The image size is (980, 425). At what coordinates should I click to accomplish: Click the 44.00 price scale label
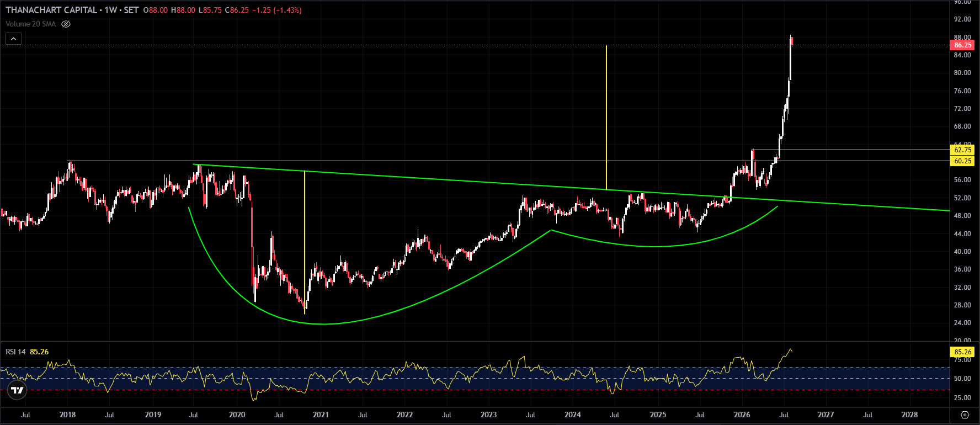(962, 234)
